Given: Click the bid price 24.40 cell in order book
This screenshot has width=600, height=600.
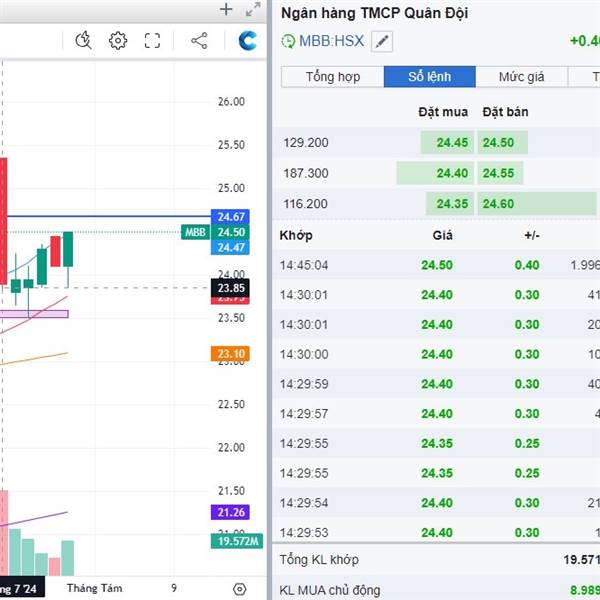Looking at the screenshot, I should [x=435, y=173].
